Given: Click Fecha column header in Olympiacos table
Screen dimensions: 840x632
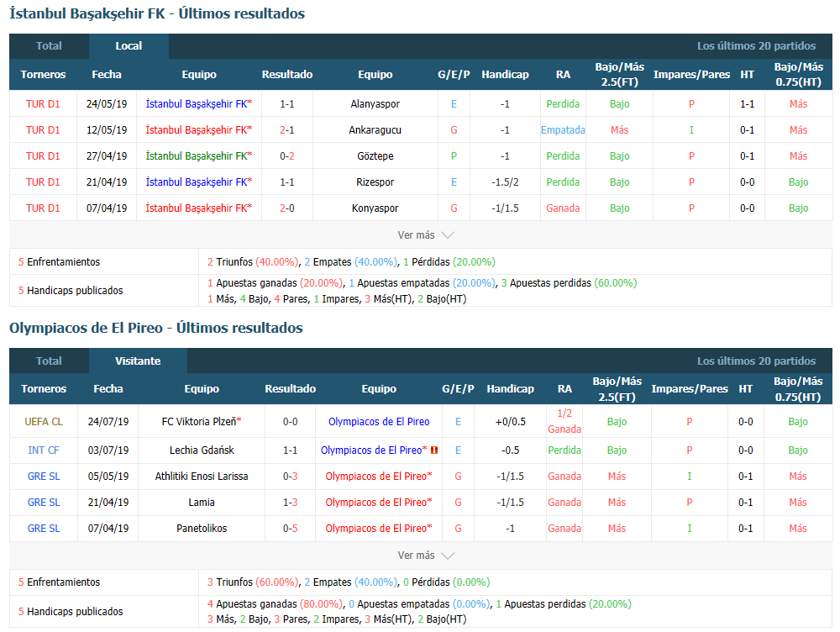Looking at the screenshot, I should click(108, 389).
